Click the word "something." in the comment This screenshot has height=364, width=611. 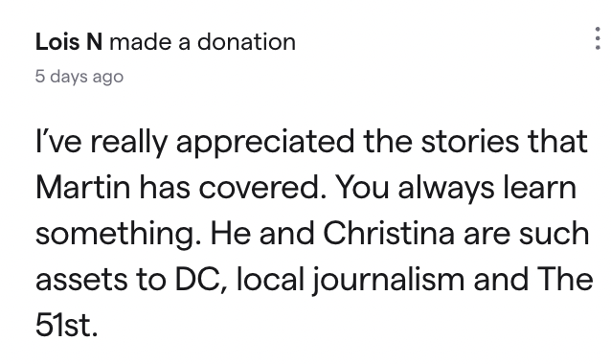click(119, 235)
